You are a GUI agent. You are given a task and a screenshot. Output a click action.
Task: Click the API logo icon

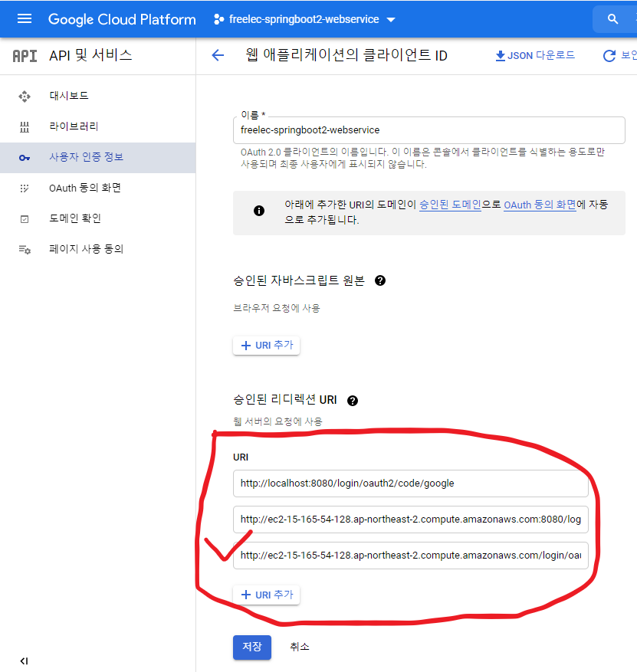pyautogui.click(x=25, y=56)
